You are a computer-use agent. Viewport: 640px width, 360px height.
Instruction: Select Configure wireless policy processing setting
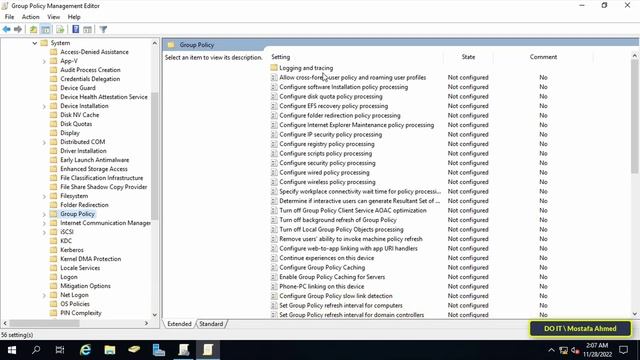click(327, 182)
